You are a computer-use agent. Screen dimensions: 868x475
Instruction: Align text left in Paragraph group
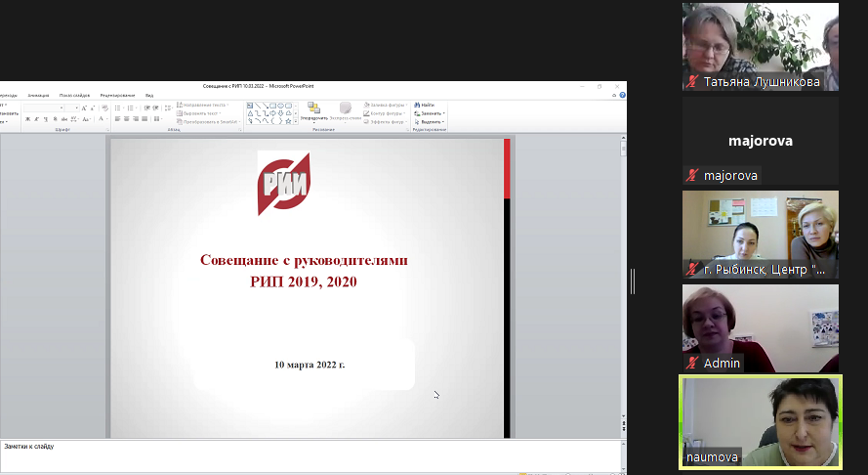point(117,119)
